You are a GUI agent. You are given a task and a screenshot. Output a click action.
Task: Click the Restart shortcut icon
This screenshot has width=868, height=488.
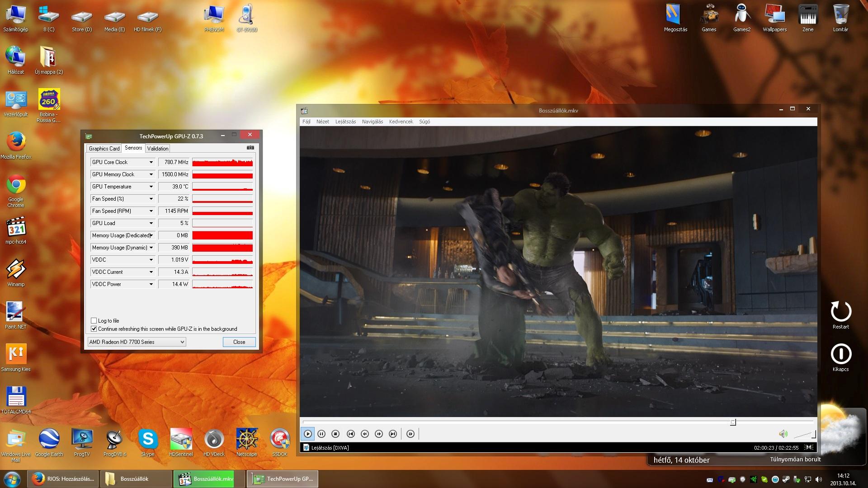point(841,315)
